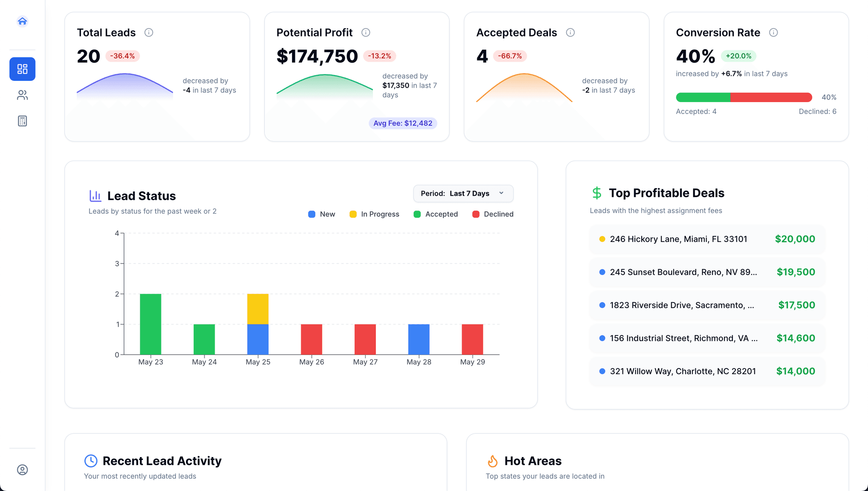Click info icon beside Accepted Deals

coord(570,33)
